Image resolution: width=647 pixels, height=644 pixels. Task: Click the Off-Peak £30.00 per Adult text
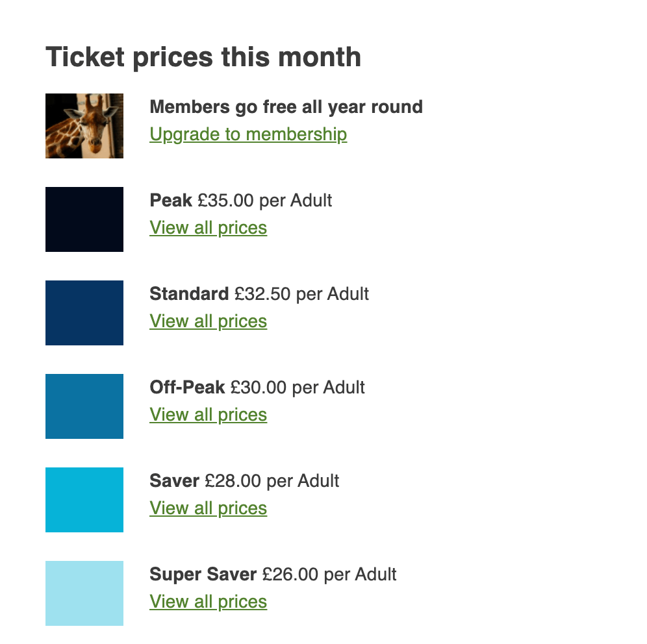pyautogui.click(x=257, y=388)
